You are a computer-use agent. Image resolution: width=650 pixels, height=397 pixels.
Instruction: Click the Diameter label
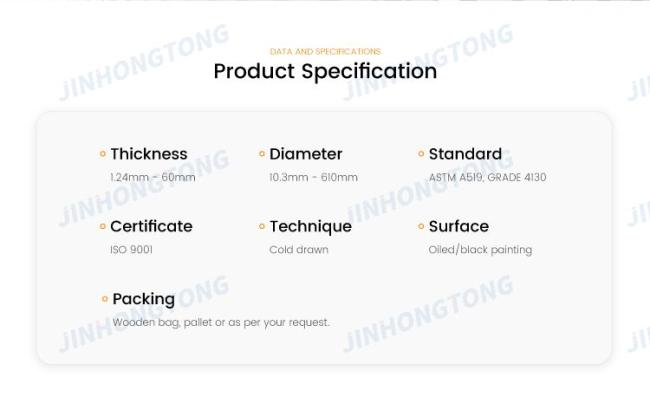306,154
